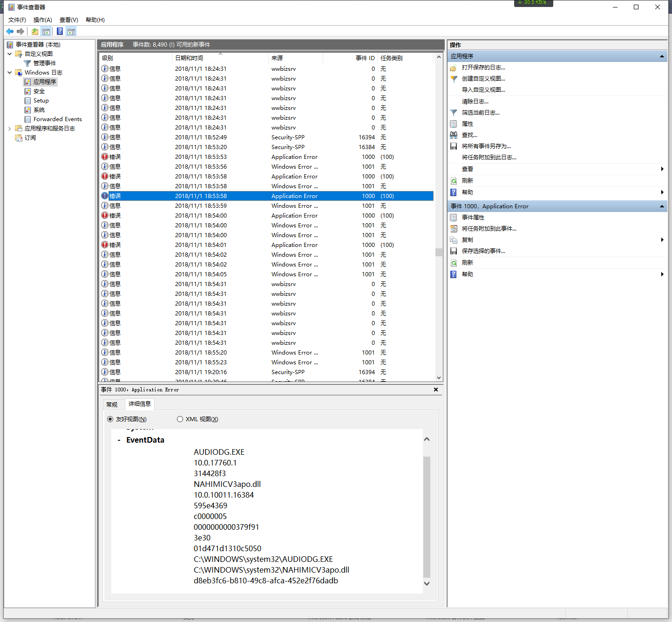The width and height of the screenshot is (672, 622).
Task: Select Security-SPP event at 19:20:16
Action: (267, 372)
